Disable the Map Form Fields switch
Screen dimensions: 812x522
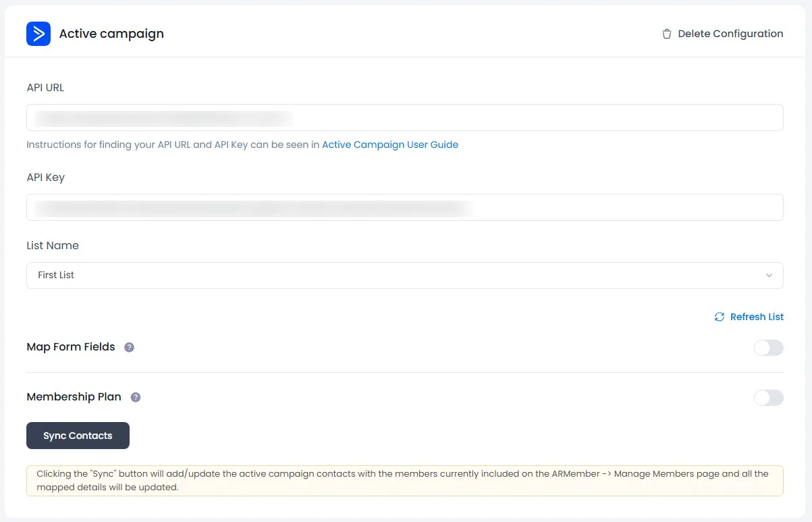[x=768, y=348]
